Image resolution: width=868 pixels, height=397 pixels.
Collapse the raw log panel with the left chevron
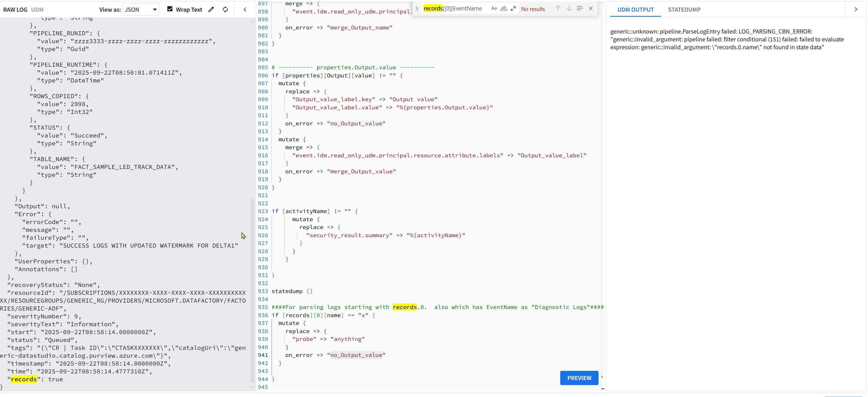245,9
